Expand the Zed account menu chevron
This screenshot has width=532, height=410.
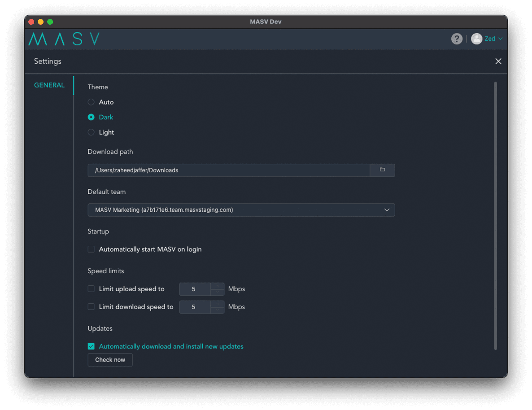[x=500, y=39]
